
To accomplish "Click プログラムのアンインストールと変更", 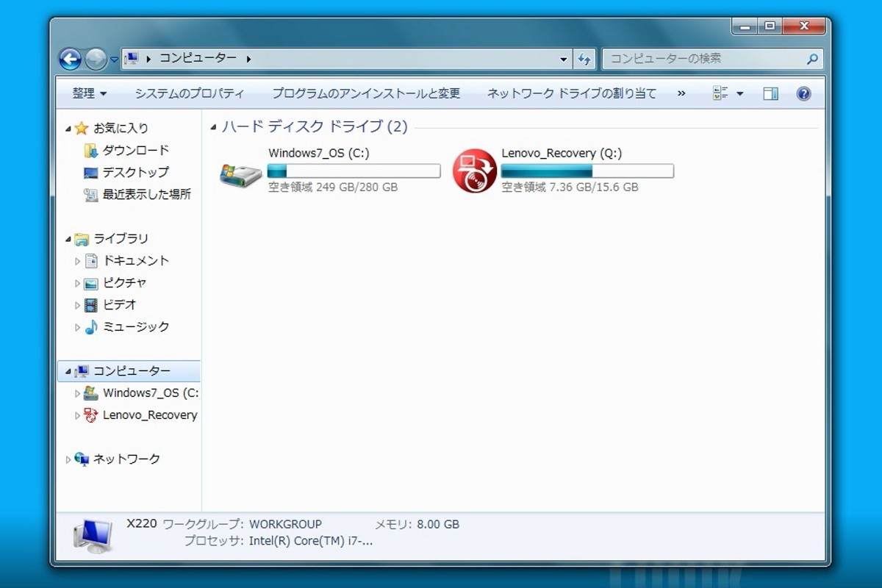I will pos(366,93).
